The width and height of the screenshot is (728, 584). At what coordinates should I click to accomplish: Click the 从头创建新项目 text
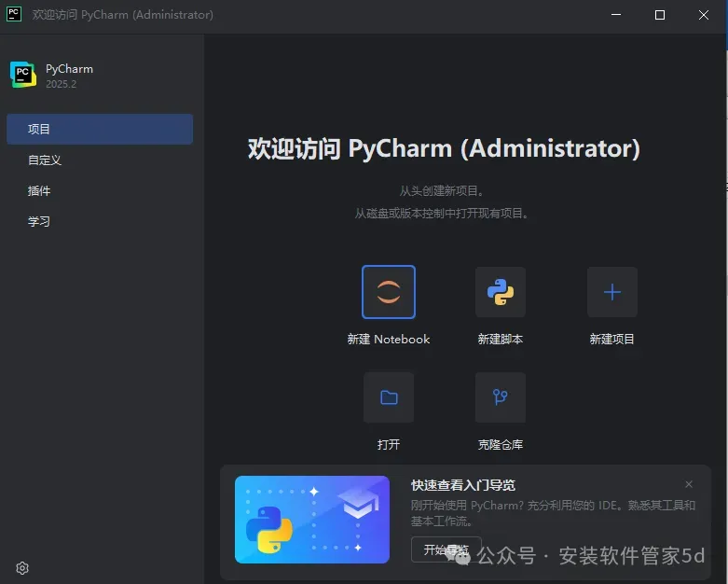point(442,190)
